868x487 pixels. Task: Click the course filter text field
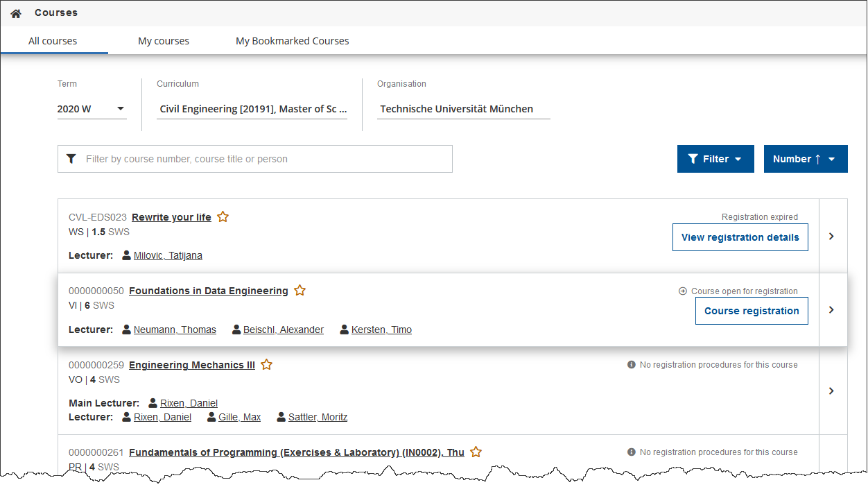point(263,159)
